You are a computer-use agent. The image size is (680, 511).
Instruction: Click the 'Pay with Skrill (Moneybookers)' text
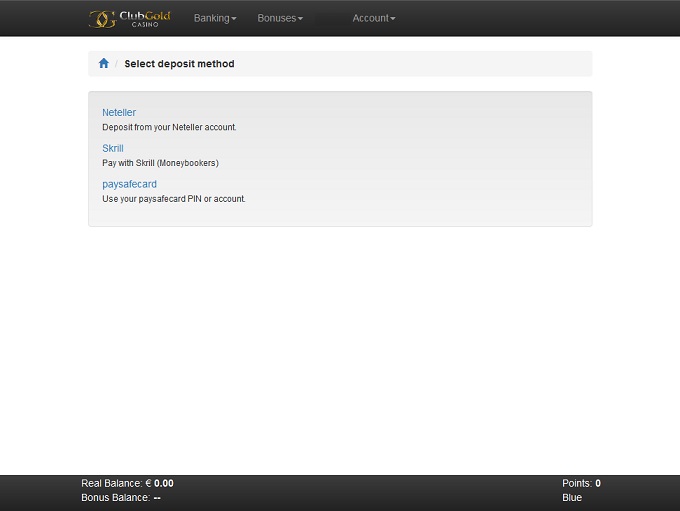(x=160, y=163)
